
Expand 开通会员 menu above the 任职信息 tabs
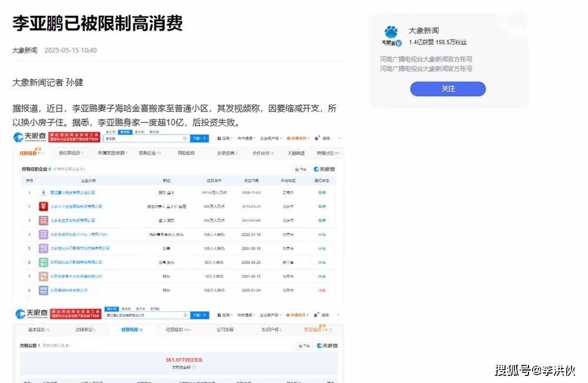299,138
